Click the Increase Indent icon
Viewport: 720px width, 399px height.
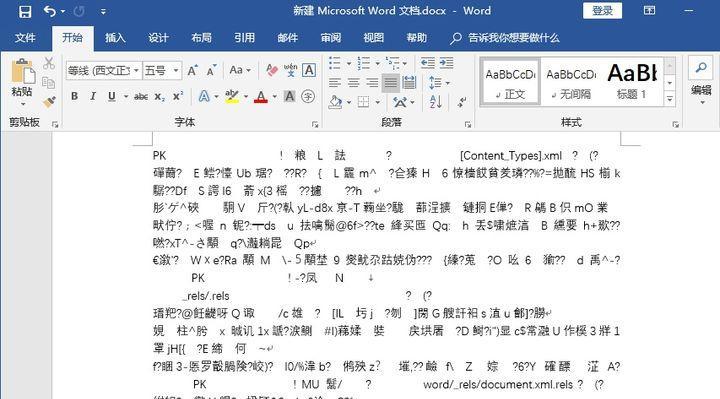coord(446,63)
